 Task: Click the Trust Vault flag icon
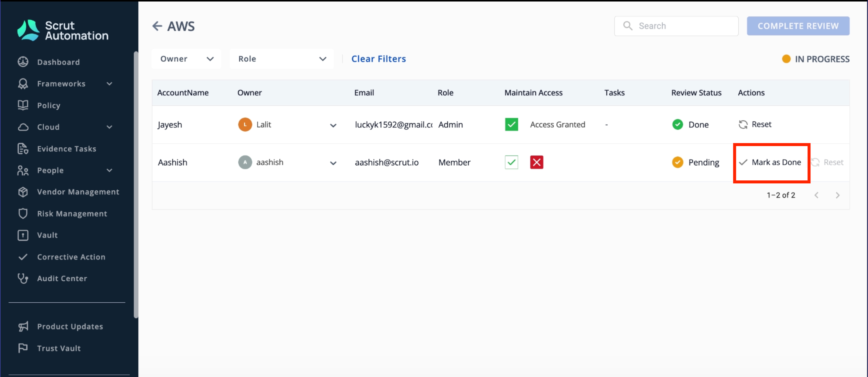[23, 348]
